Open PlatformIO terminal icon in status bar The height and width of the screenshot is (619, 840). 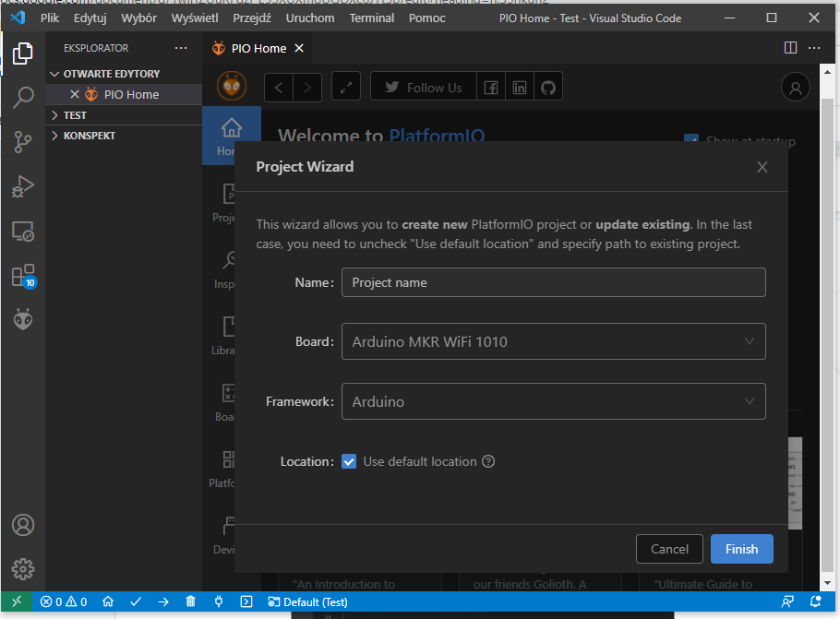coord(246,601)
